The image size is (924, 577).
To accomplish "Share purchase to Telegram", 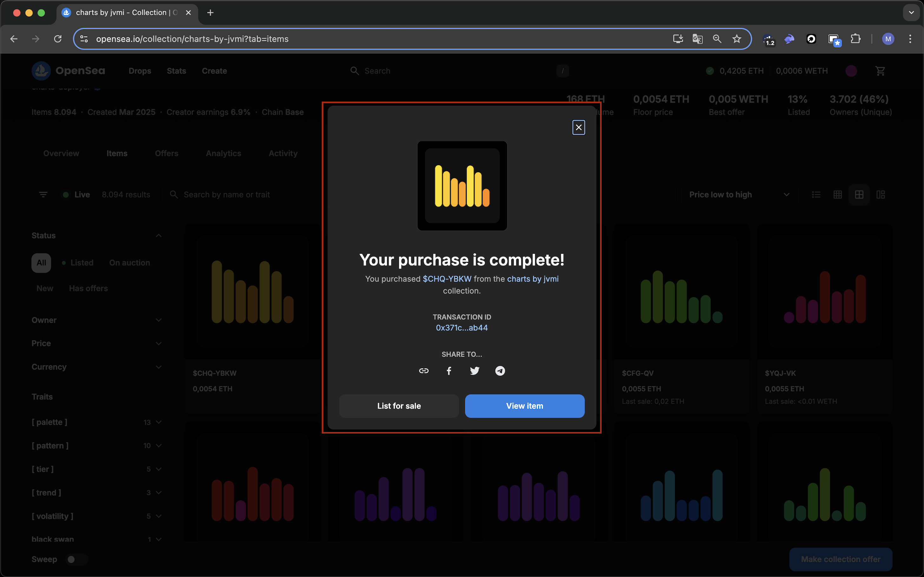I will pyautogui.click(x=500, y=371).
